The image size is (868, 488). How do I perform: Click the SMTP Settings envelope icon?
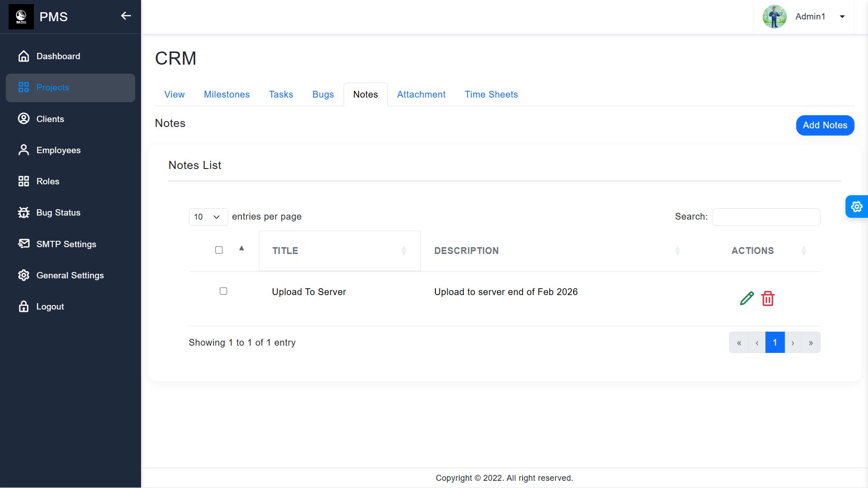tap(24, 244)
